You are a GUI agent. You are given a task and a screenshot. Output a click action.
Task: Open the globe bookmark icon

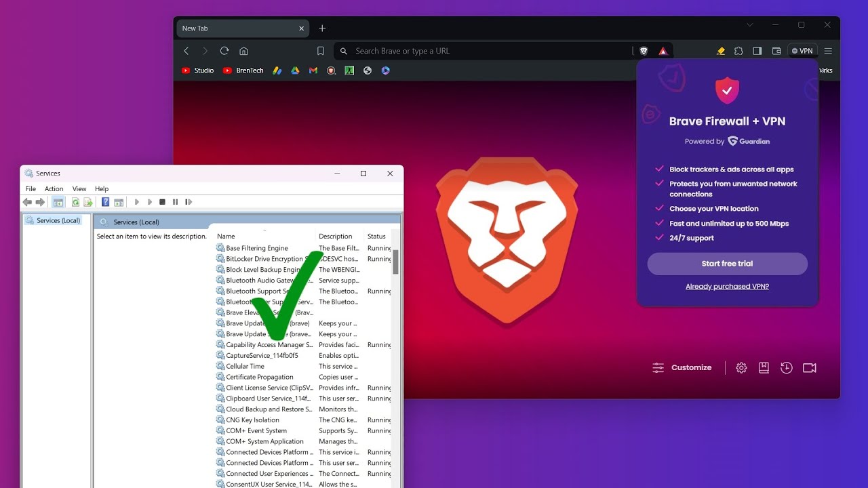coord(368,70)
